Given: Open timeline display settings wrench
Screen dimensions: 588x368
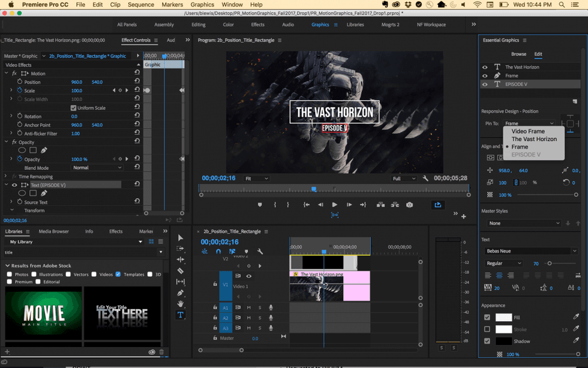Looking at the screenshot, I should point(260,252).
